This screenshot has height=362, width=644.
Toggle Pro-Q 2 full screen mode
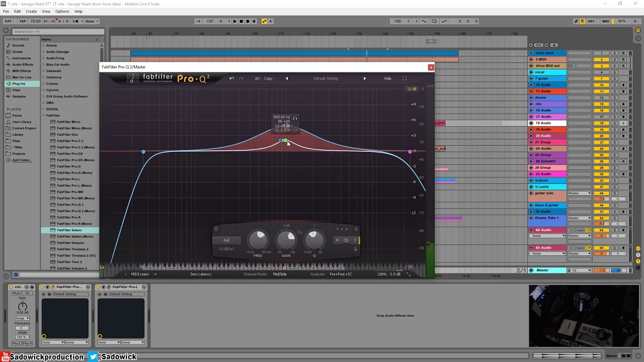pyautogui.click(x=405, y=78)
